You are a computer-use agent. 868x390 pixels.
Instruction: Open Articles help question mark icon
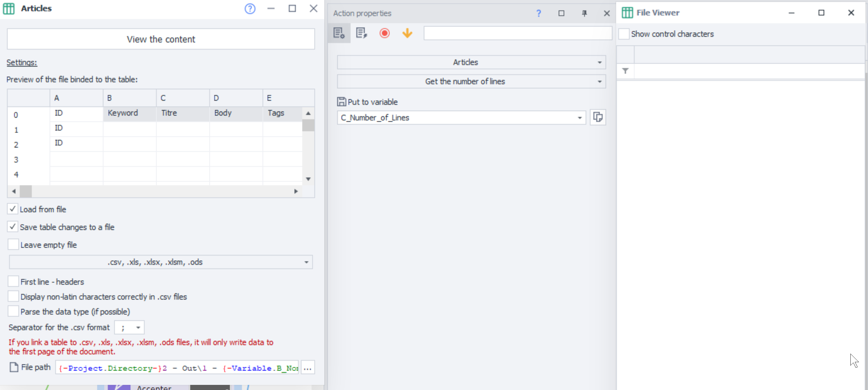coord(250,9)
